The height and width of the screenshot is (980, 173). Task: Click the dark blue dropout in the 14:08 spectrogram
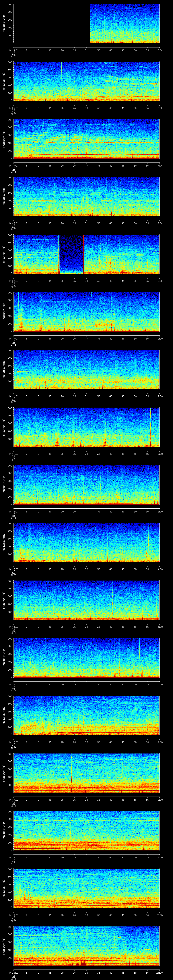71,253
